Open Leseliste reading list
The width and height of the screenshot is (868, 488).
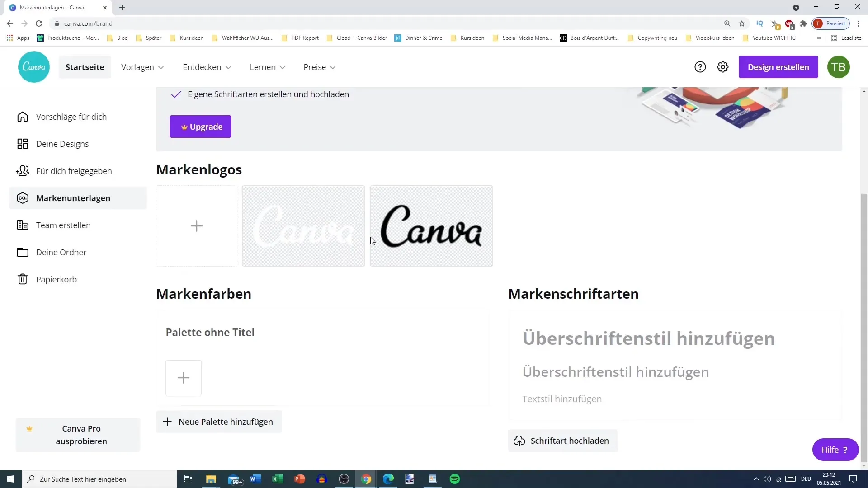click(x=846, y=38)
